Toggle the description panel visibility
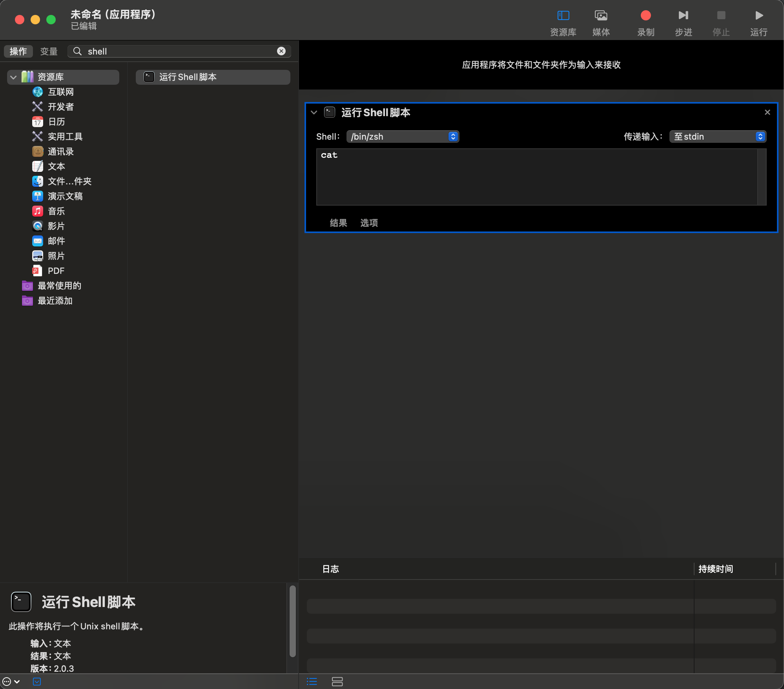The height and width of the screenshot is (689, 784). tap(37, 682)
